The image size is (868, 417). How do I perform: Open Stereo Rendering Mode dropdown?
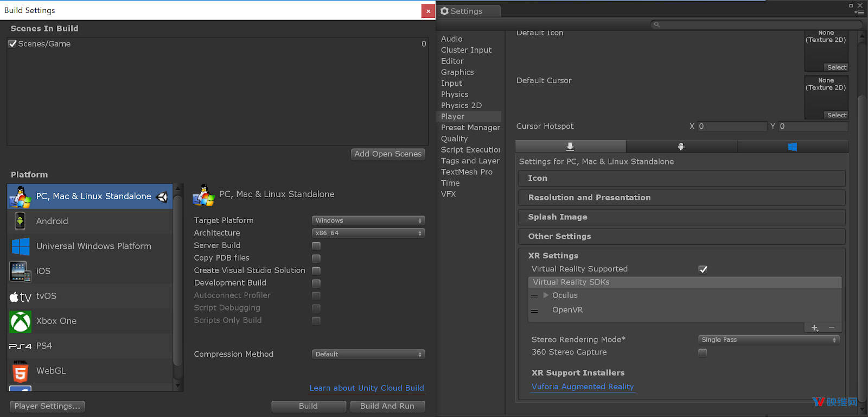pyautogui.click(x=768, y=340)
